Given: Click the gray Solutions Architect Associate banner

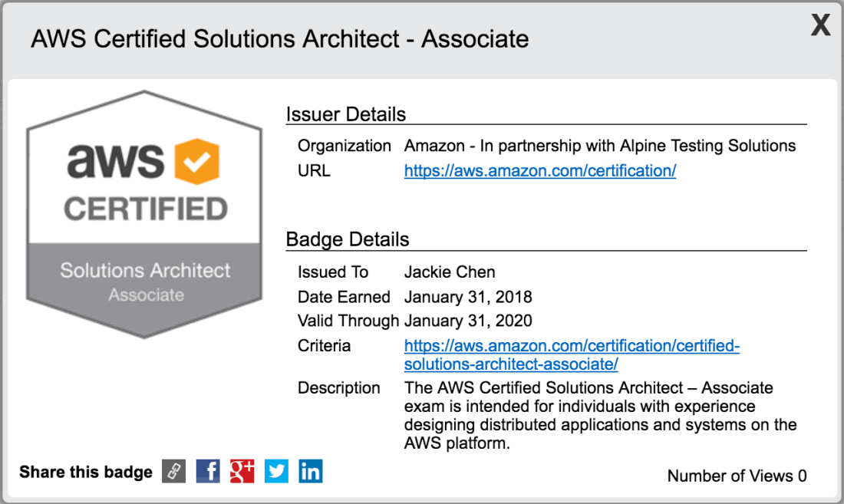Looking at the screenshot, I should (145, 280).
